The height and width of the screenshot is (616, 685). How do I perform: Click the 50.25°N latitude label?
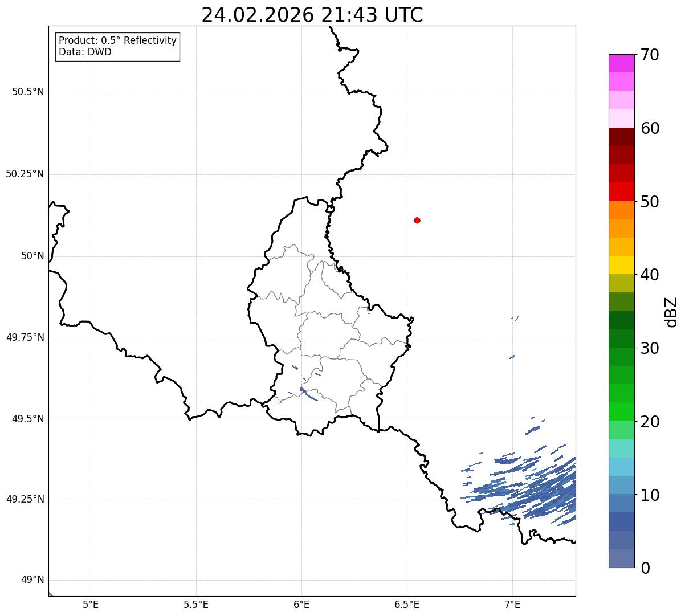point(25,174)
